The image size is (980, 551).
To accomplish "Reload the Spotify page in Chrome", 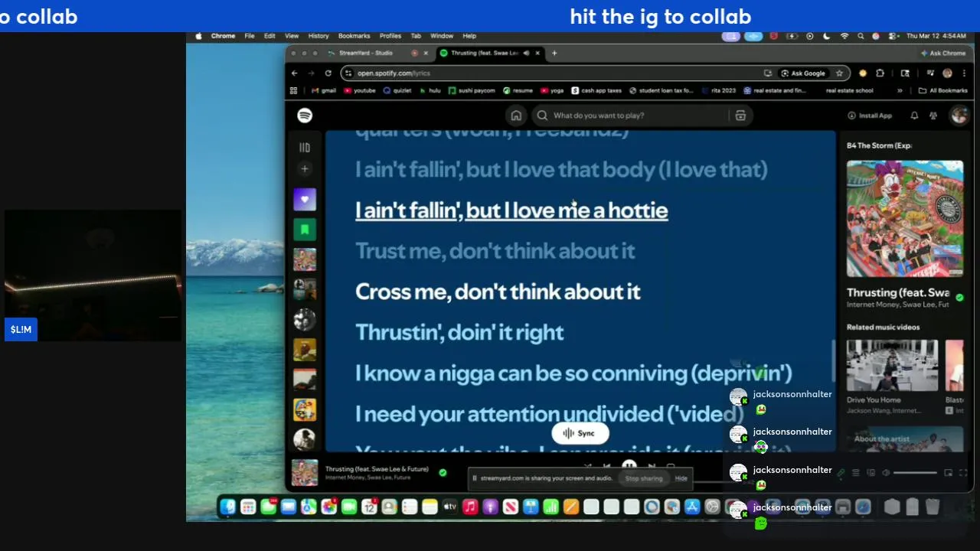I will point(328,73).
